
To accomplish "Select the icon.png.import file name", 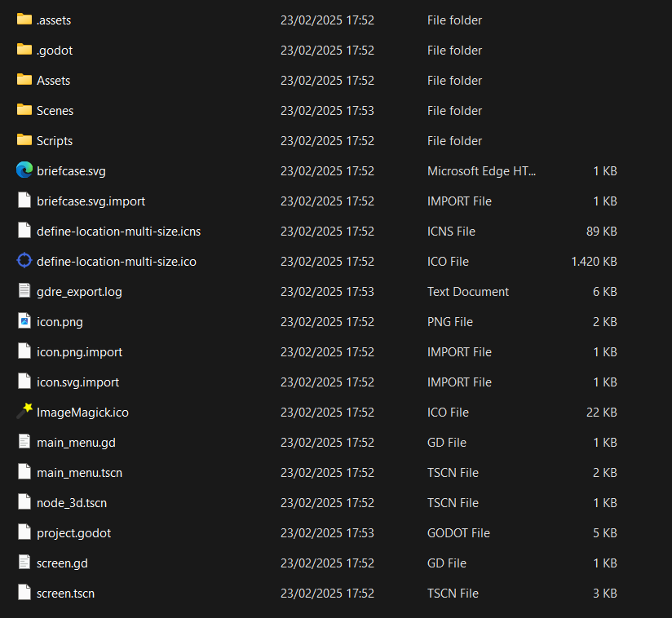I will coord(79,351).
